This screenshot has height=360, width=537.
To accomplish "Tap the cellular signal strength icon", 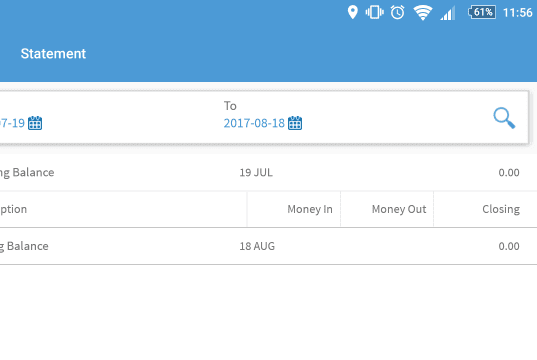I will [x=448, y=13].
